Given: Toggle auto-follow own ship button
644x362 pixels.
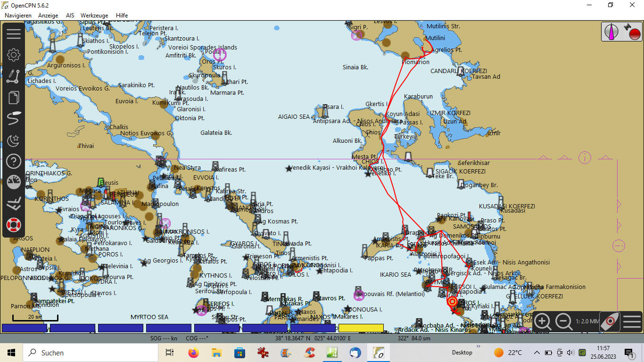Looking at the screenshot, I should pyautogui.click(x=610, y=321).
